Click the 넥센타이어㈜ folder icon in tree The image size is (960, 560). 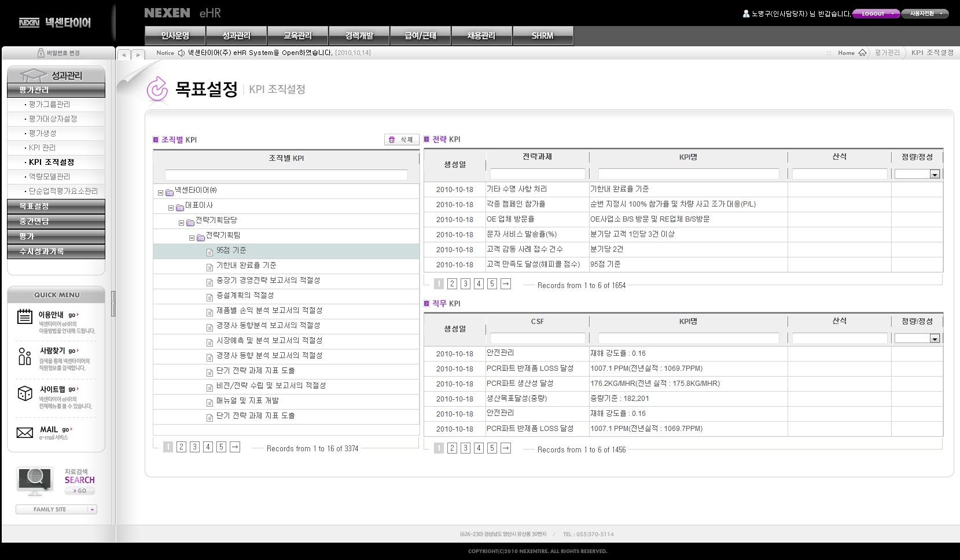(170, 193)
